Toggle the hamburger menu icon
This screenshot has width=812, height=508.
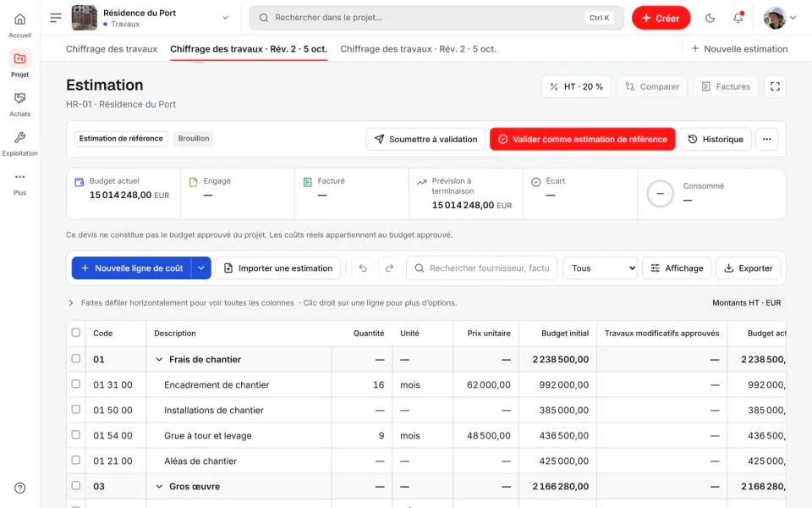point(56,18)
